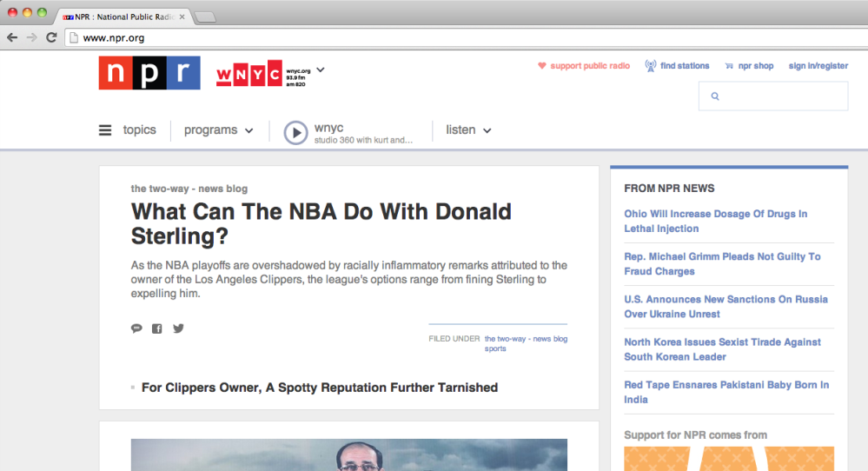
Task: Click the WNYC station logo
Action: click(248, 74)
